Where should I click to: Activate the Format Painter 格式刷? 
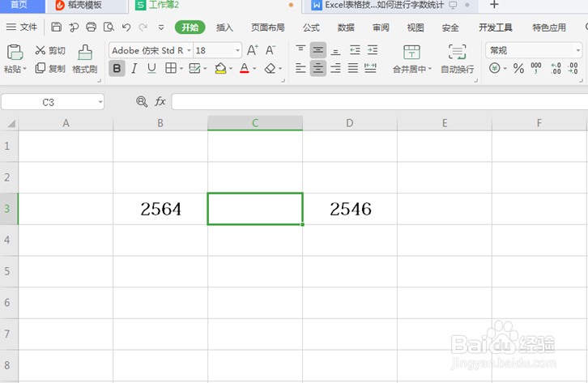pos(85,59)
